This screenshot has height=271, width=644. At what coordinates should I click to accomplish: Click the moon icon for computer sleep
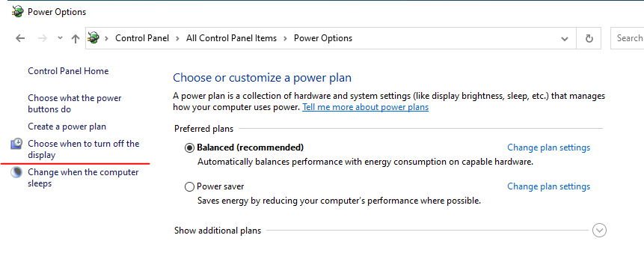click(16, 172)
